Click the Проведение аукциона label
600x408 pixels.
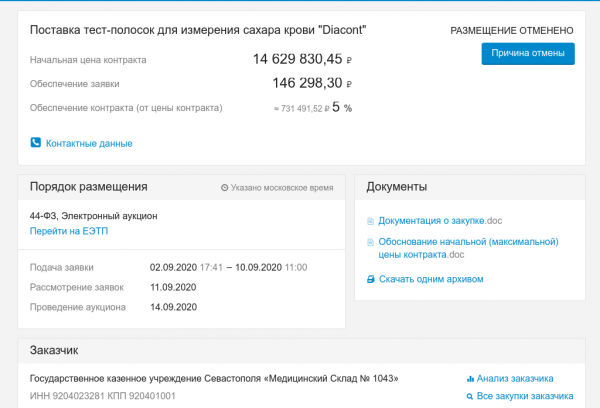[x=78, y=307]
